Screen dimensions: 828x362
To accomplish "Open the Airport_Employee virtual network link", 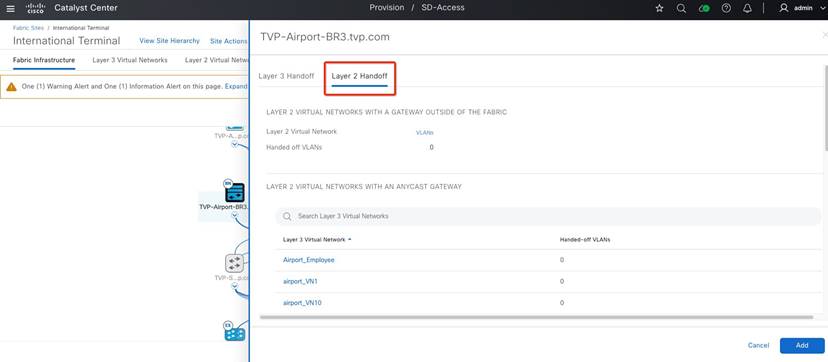I will 309,260.
